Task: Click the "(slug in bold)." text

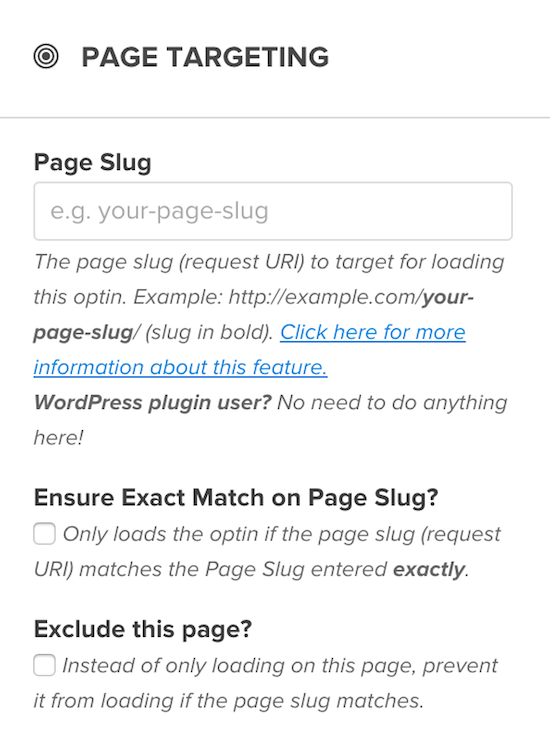Action: click(x=209, y=332)
